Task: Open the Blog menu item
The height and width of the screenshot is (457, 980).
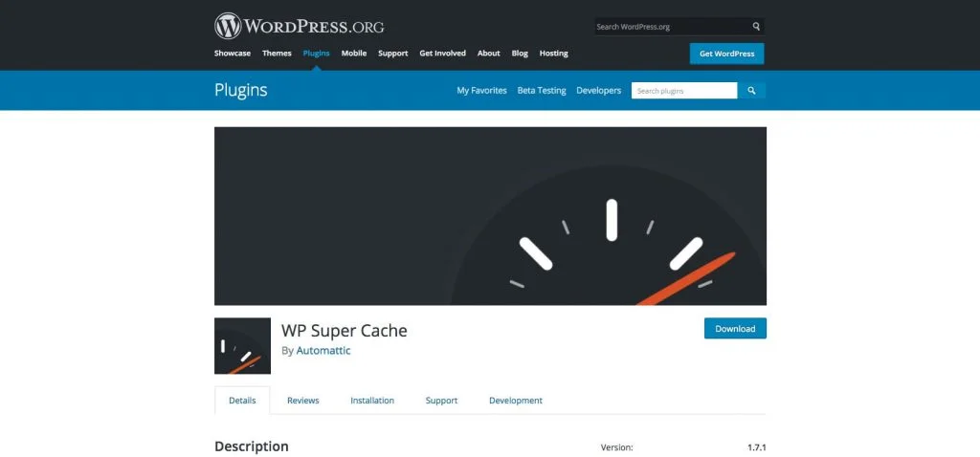Action: (x=520, y=54)
